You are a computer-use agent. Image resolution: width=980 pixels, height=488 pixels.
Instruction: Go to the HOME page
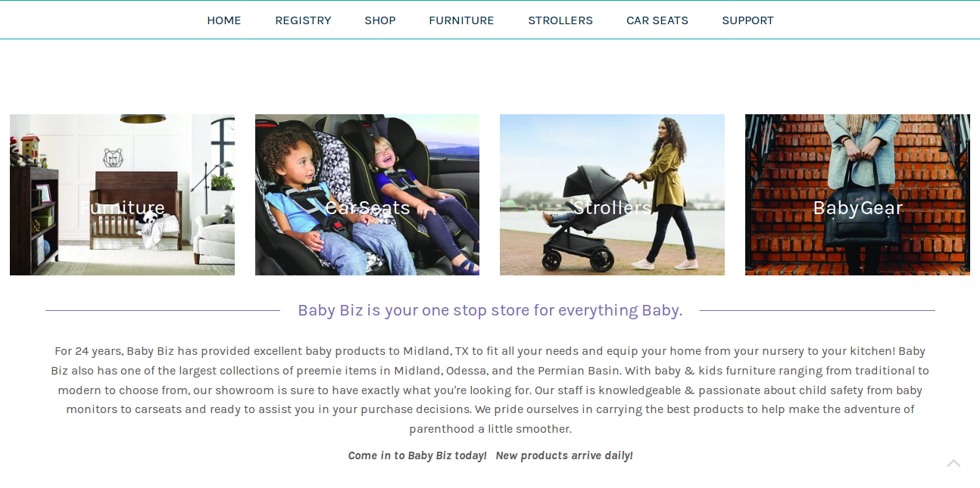pos(224,20)
